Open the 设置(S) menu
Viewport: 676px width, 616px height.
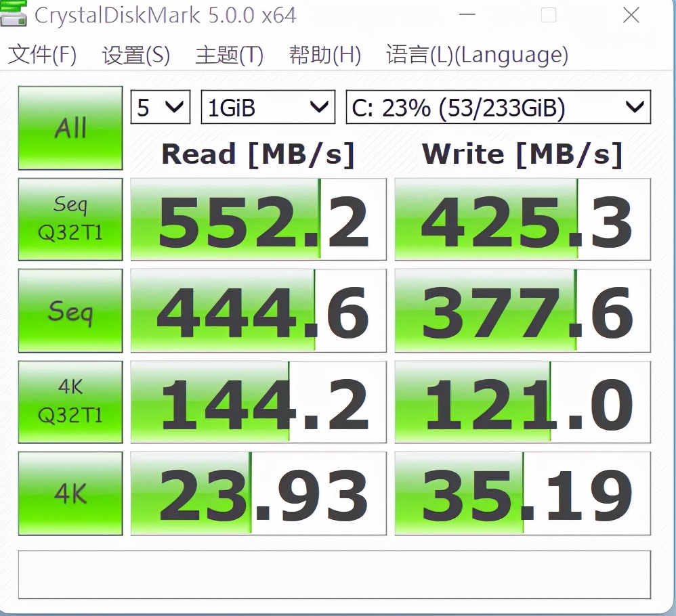click(135, 55)
